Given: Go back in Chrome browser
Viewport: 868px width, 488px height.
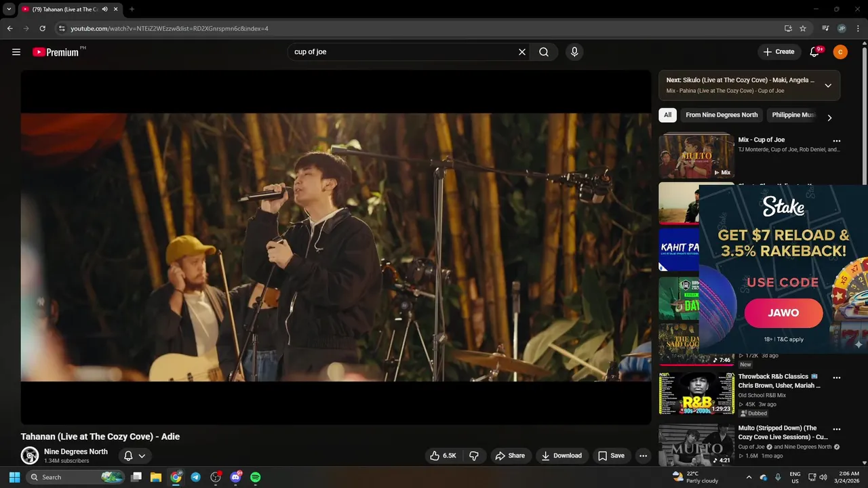Looking at the screenshot, I should coord(9,28).
